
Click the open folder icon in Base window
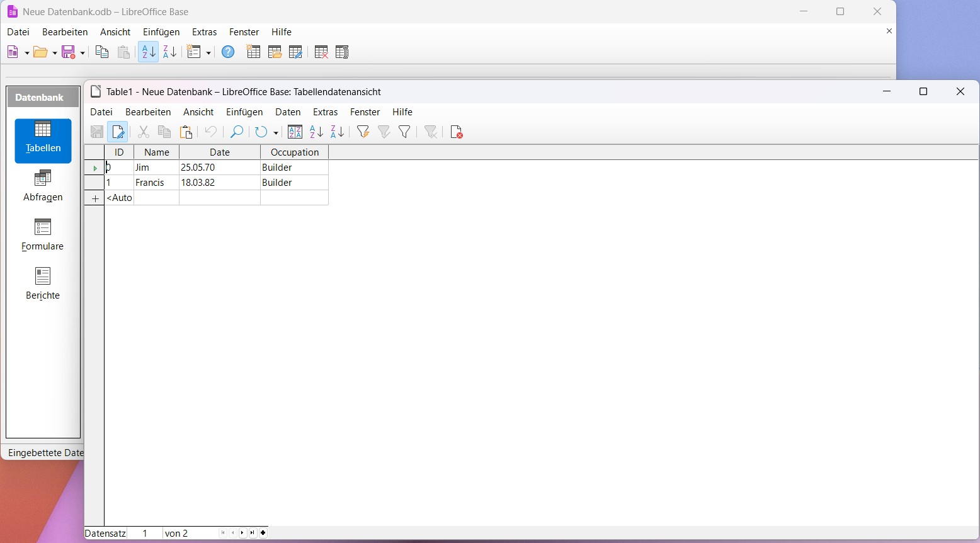point(41,52)
